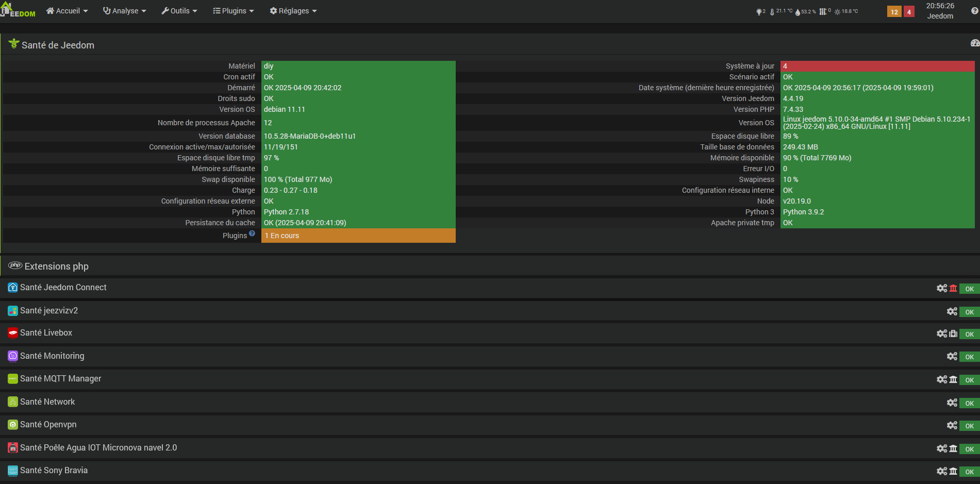
Task: Click OK status for Monitoring
Action: pos(969,357)
